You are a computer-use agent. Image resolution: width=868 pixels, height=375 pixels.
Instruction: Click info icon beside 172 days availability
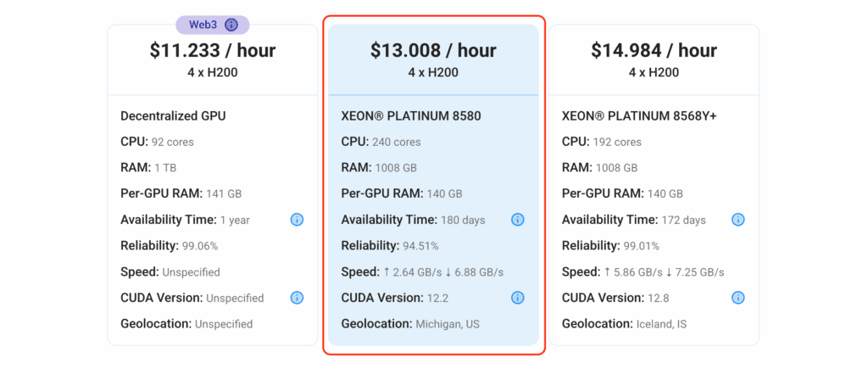(x=738, y=220)
